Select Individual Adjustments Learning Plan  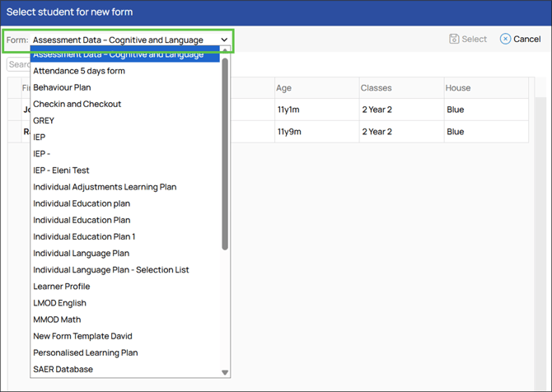click(x=105, y=187)
